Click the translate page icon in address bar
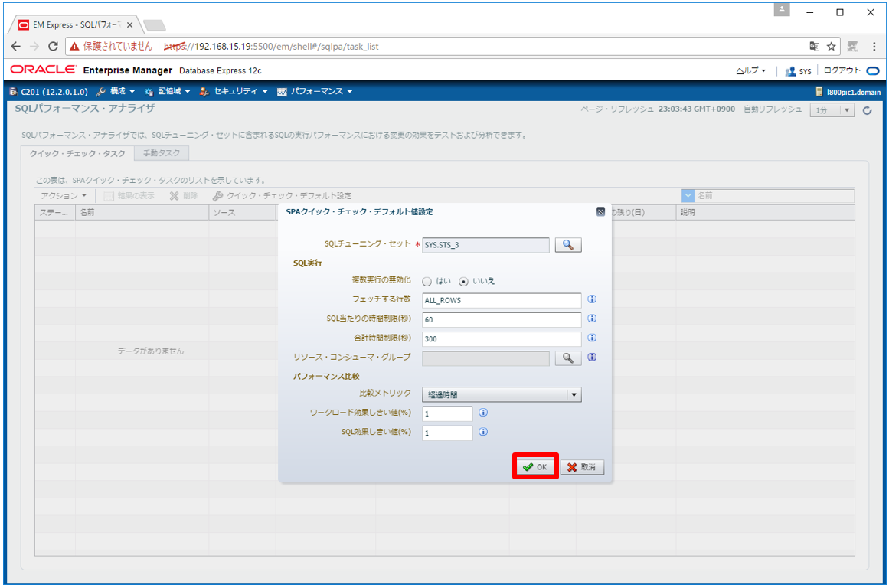This screenshot has height=588, width=889. (x=814, y=47)
